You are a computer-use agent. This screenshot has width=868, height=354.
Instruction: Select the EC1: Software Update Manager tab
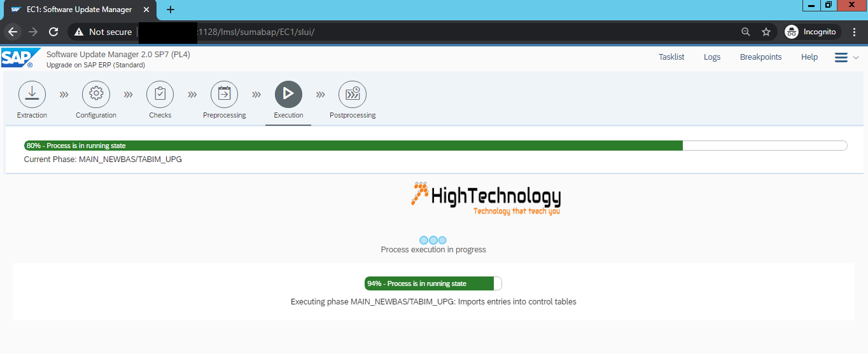81,10
